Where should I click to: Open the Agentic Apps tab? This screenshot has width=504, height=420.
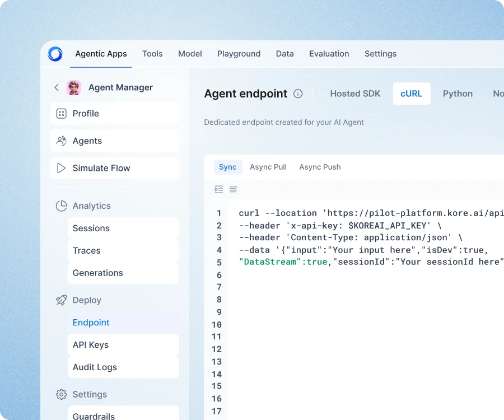[x=101, y=54]
